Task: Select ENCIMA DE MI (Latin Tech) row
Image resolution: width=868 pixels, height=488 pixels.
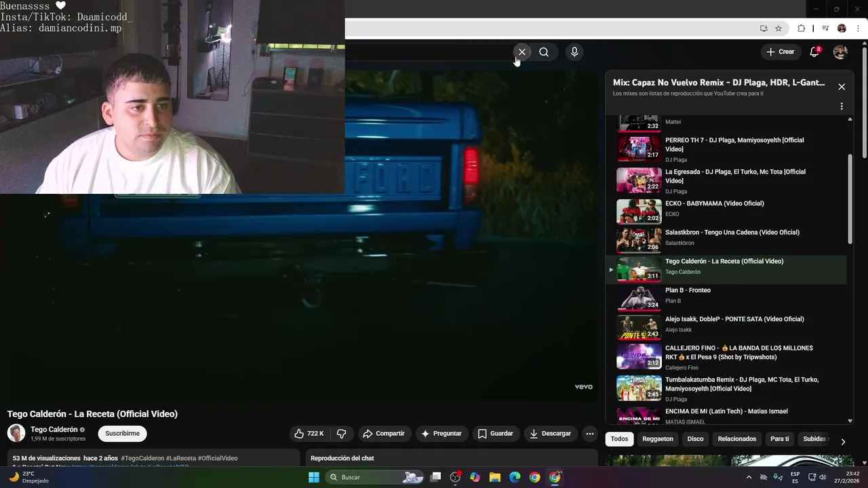Action: click(x=726, y=415)
